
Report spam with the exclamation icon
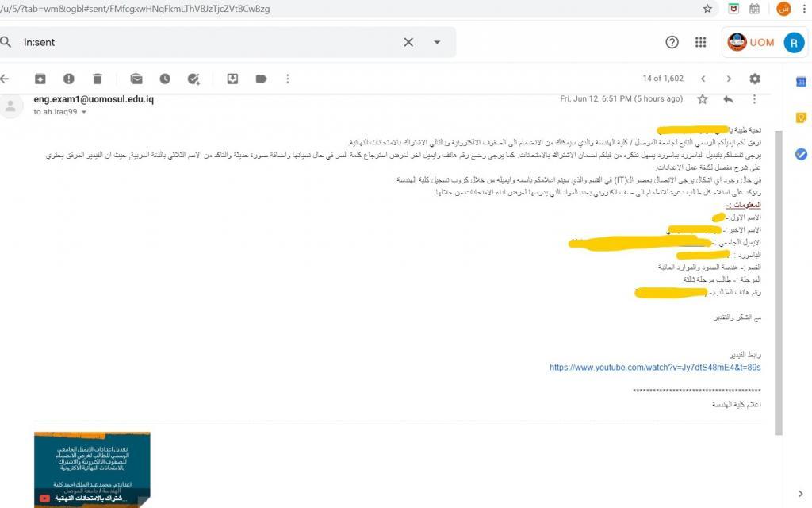point(68,79)
